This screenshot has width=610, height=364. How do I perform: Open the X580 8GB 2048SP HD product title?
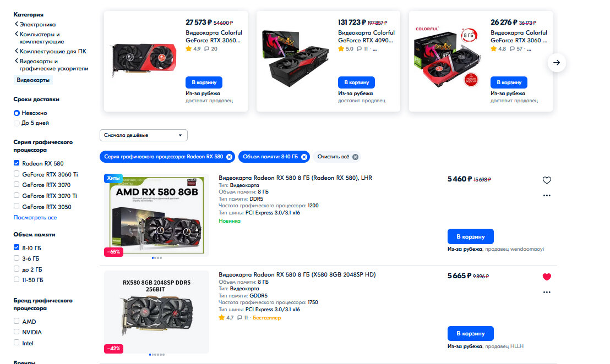[x=297, y=275]
